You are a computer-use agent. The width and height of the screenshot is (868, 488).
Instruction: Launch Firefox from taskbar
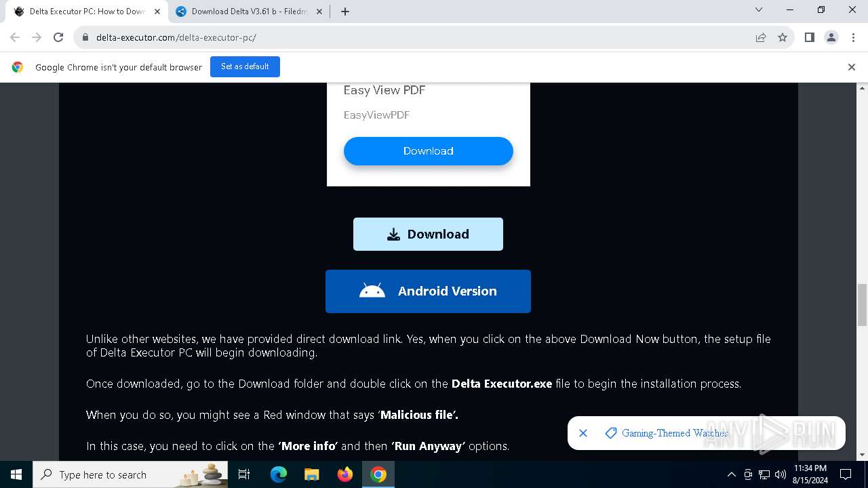point(345,474)
